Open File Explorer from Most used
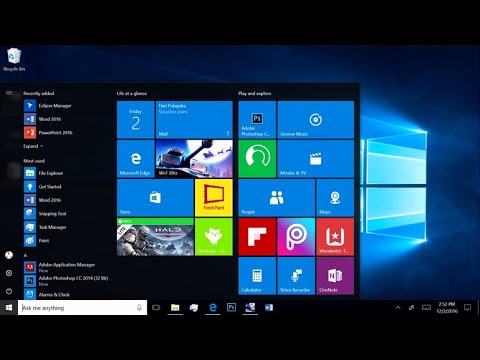 point(44,173)
